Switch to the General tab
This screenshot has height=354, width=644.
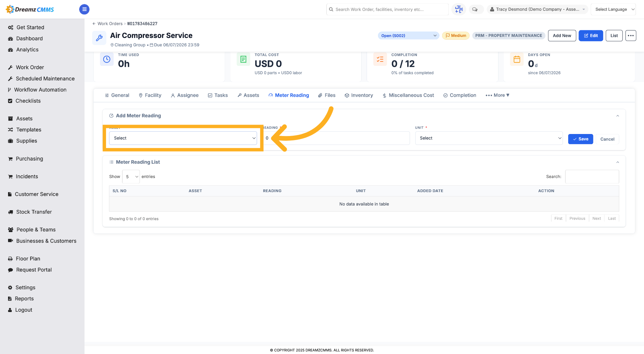(x=117, y=95)
